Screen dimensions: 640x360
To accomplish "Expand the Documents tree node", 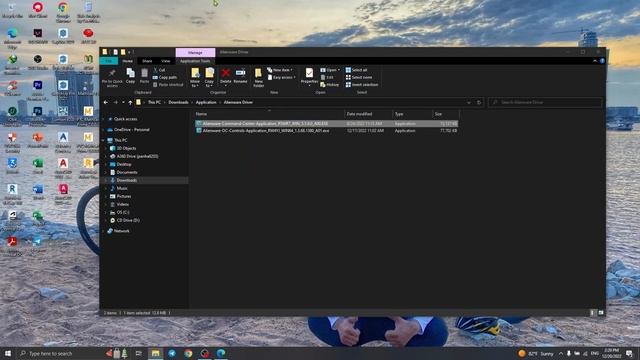I will [x=106, y=172].
